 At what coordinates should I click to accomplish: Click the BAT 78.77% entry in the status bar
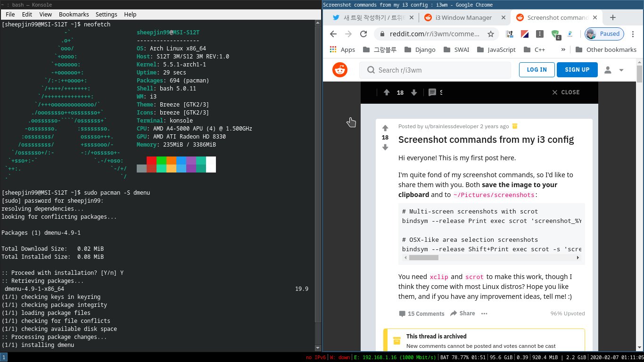[x=464, y=357]
